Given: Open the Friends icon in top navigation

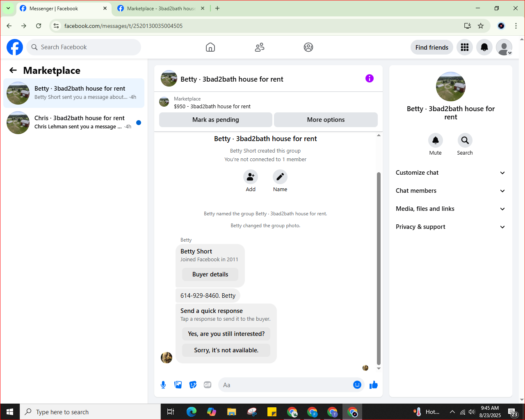Looking at the screenshot, I should click(260, 47).
